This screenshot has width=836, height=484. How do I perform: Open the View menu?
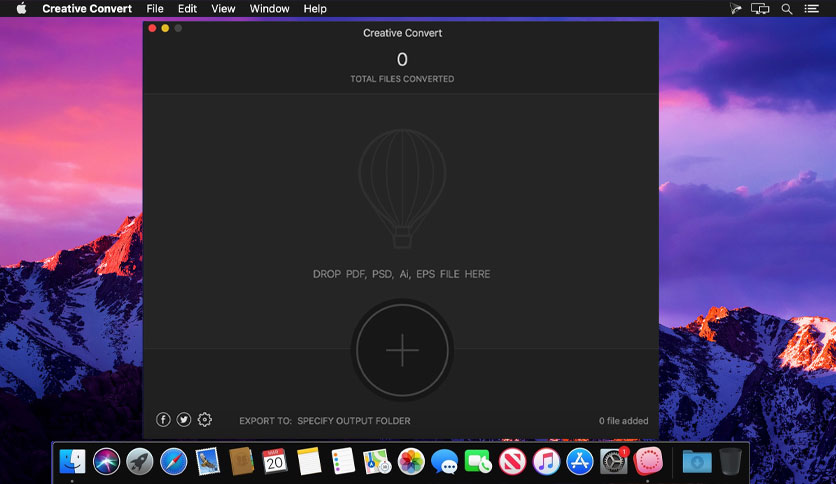point(223,9)
